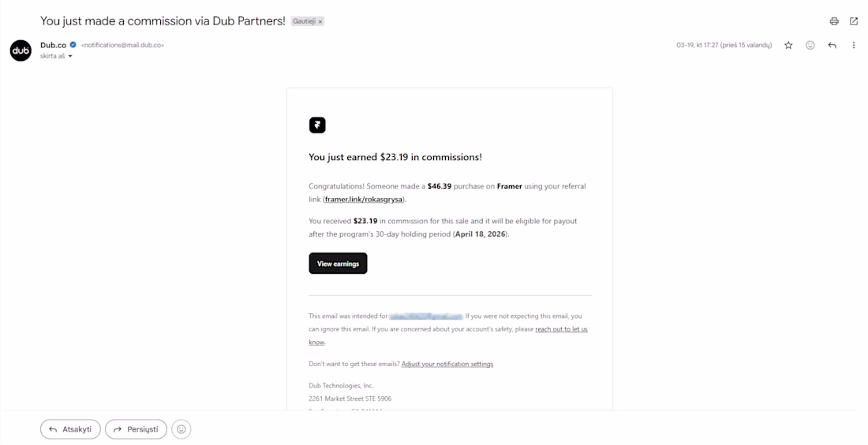The width and height of the screenshot is (868, 445).
Task: Open Adjust your notification settings link
Action: pos(447,364)
